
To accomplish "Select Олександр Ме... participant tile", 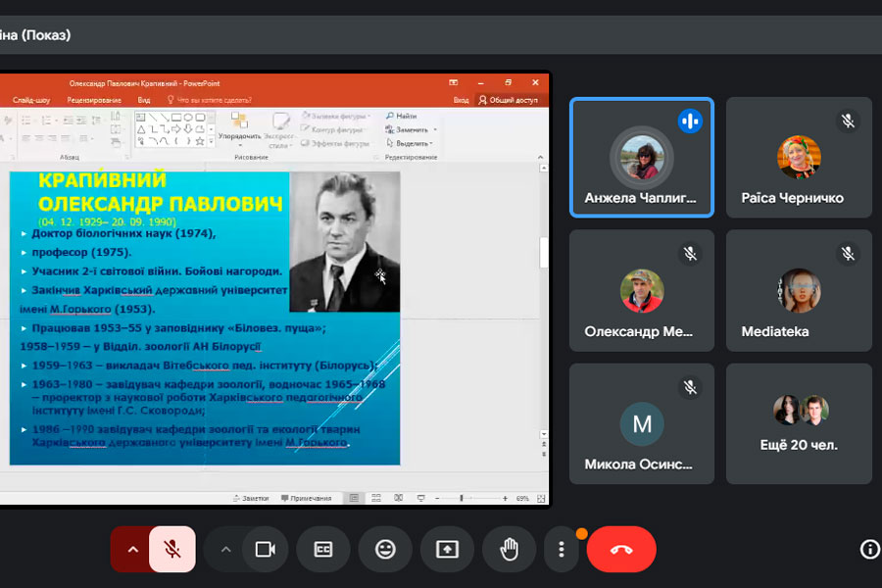I will pos(641,290).
